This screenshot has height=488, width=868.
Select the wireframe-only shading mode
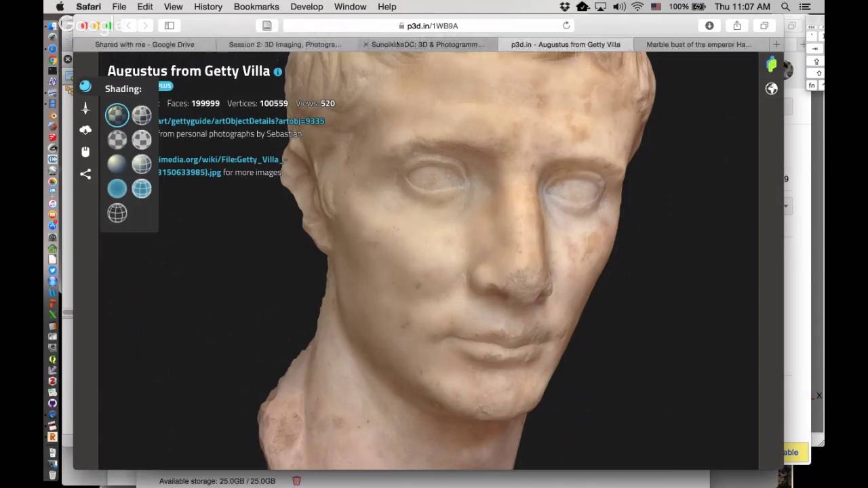(x=117, y=213)
